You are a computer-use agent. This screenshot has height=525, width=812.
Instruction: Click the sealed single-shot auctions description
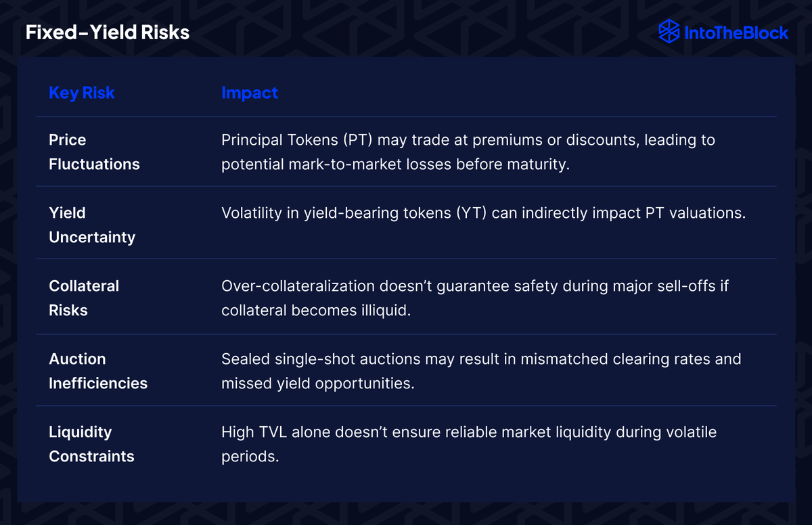(481, 371)
